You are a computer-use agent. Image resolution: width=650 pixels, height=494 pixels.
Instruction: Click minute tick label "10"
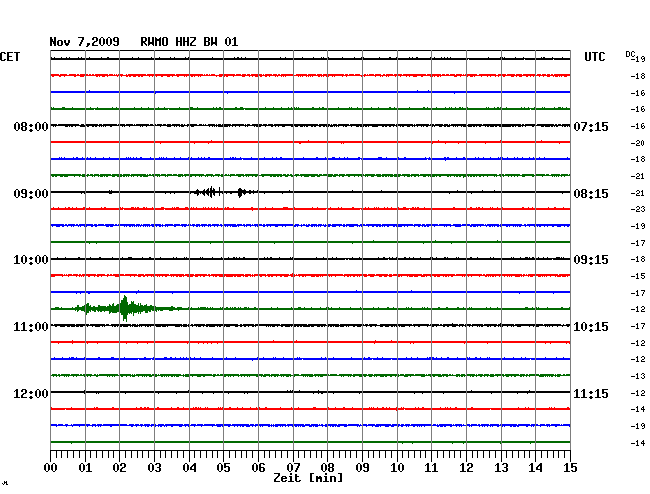[x=397, y=468]
